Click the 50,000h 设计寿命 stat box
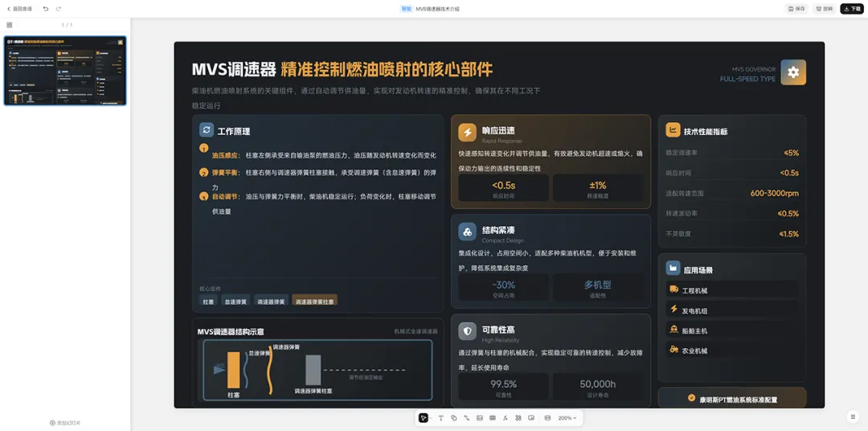 598,387
